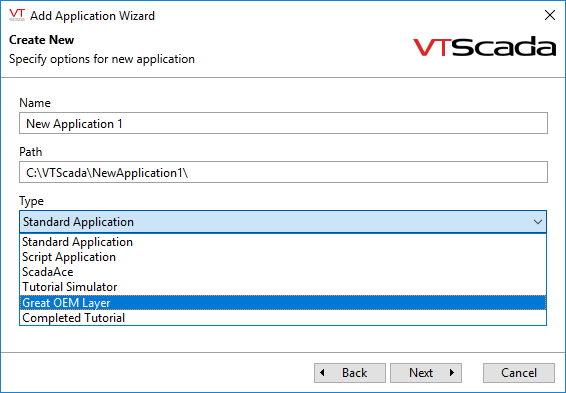Image resolution: width=566 pixels, height=393 pixels.
Task: Click the VTScada logo
Action: click(484, 47)
